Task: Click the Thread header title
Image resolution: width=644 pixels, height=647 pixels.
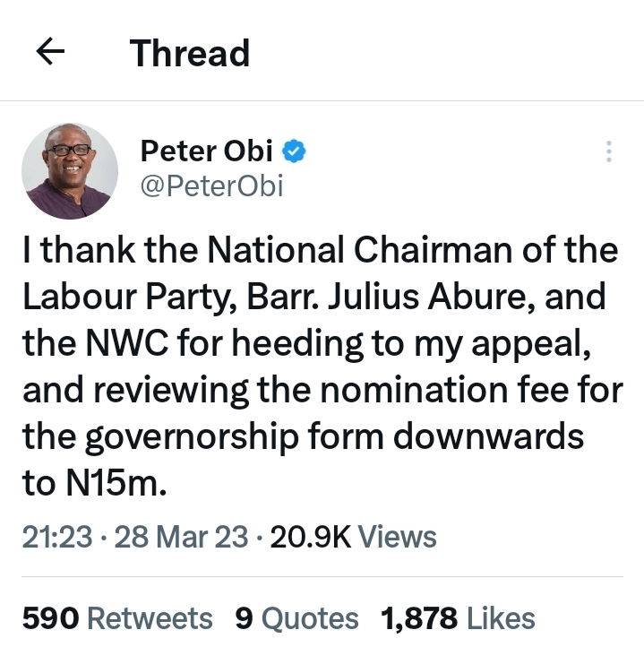Action: click(190, 53)
